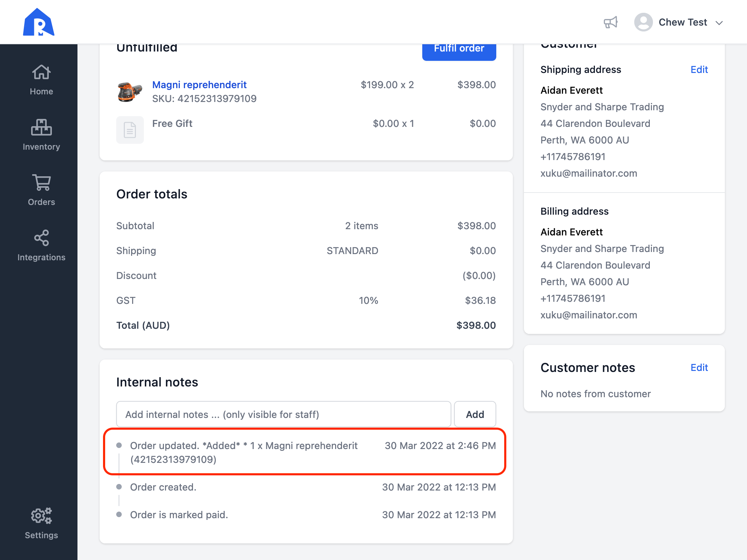Click the user avatar icon
This screenshot has width=747, height=560.
643,22
